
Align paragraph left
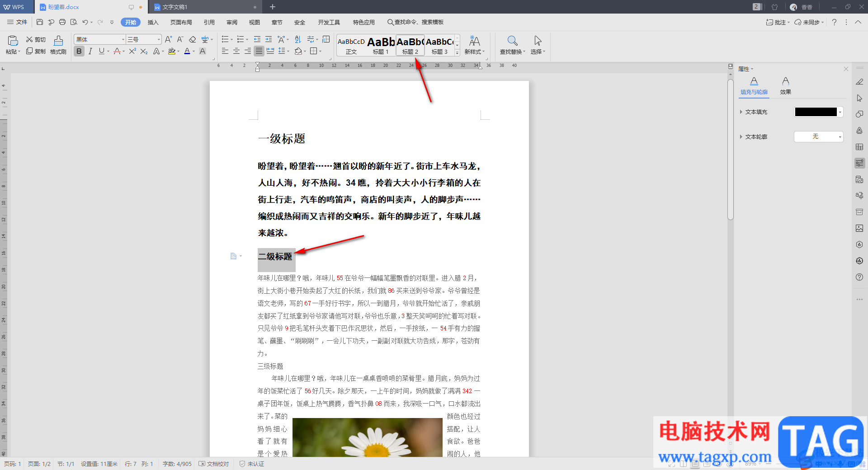[x=225, y=51]
